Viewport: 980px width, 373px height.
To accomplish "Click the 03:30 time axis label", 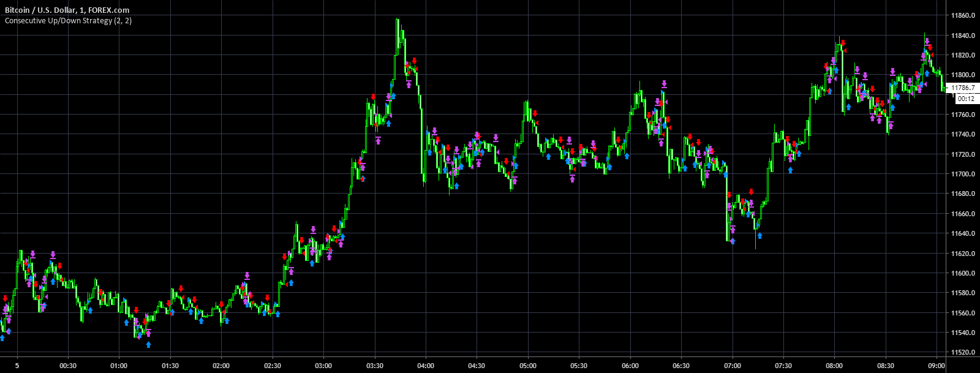I will point(375,366).
